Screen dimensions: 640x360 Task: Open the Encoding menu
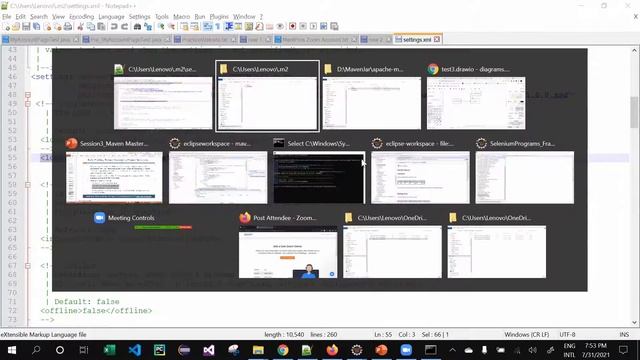82,17
